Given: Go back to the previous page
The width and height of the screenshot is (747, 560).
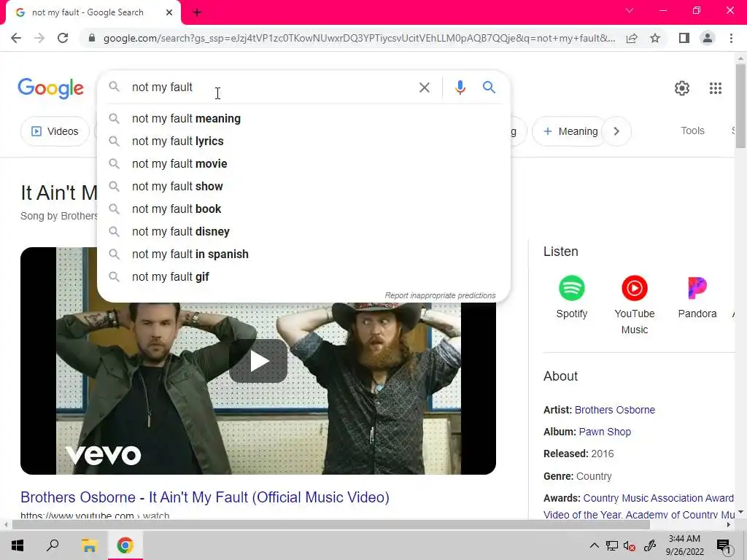Looking at the screenshot, I should tap(16, 38).
